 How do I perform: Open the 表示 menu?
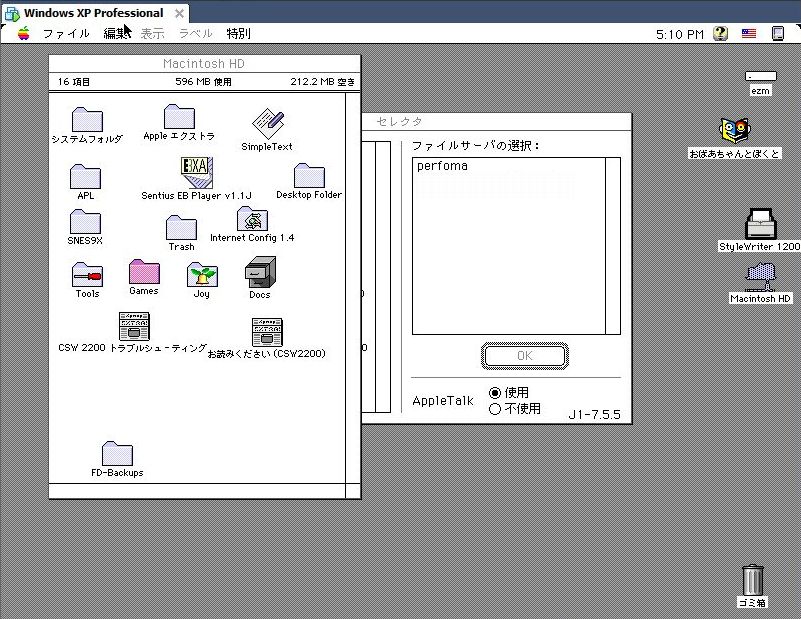(x=152, y=34)
